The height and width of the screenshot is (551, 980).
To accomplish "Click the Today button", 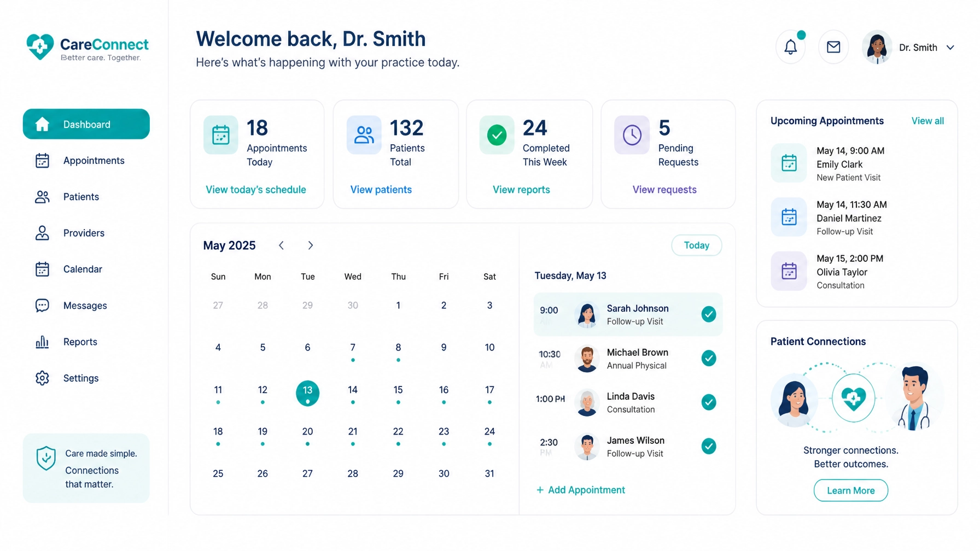I will point(697,245).
